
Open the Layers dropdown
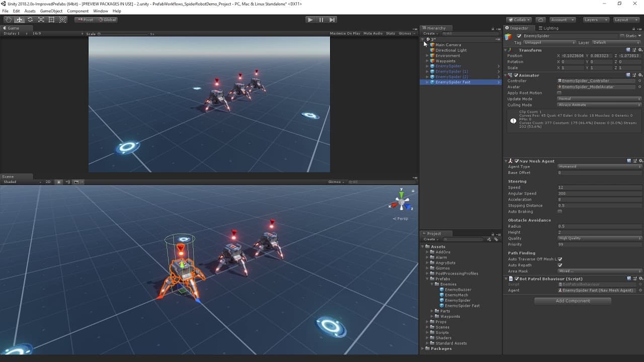coord(596,20)
